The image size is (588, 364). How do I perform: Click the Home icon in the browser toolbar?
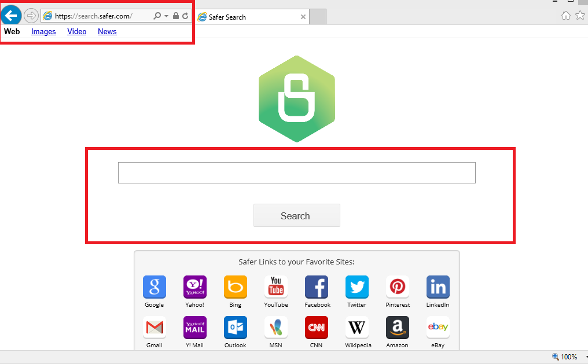coord(566,16)
